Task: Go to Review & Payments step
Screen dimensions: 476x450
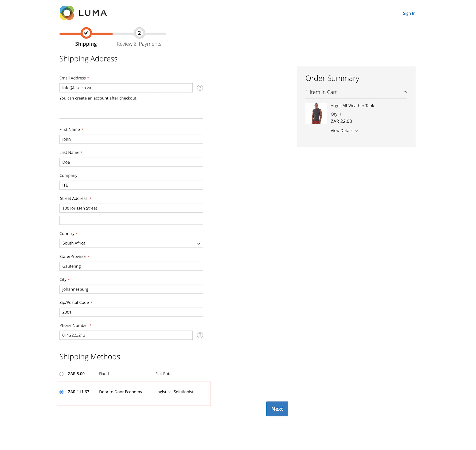Action: point(139,44)
